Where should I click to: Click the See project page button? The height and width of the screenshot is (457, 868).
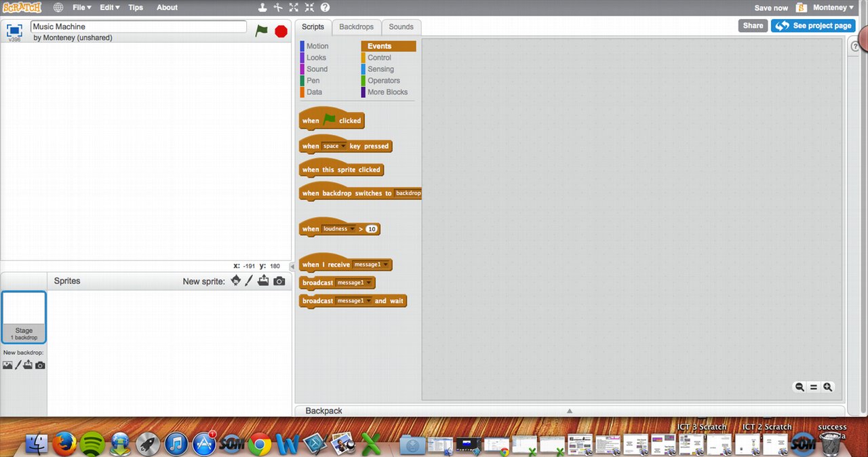(813, 25)
